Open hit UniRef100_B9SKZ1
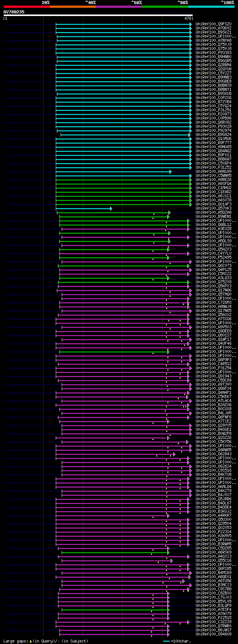 coord(213,32)
